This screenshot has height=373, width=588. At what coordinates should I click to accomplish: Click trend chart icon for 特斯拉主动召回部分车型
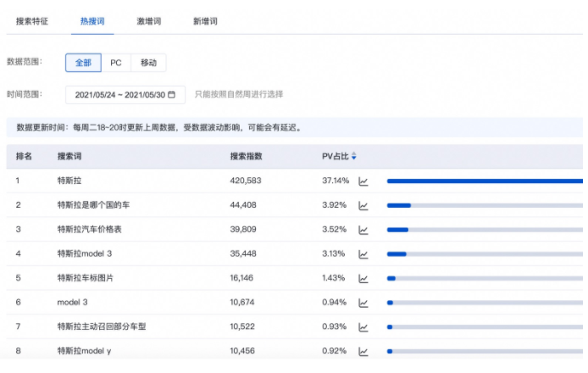coord(363,326)
